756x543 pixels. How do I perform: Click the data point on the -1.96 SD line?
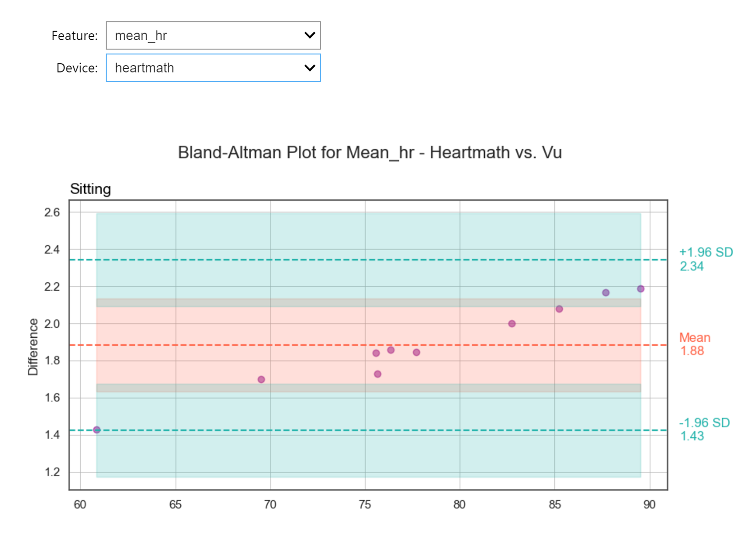(97, 430)
